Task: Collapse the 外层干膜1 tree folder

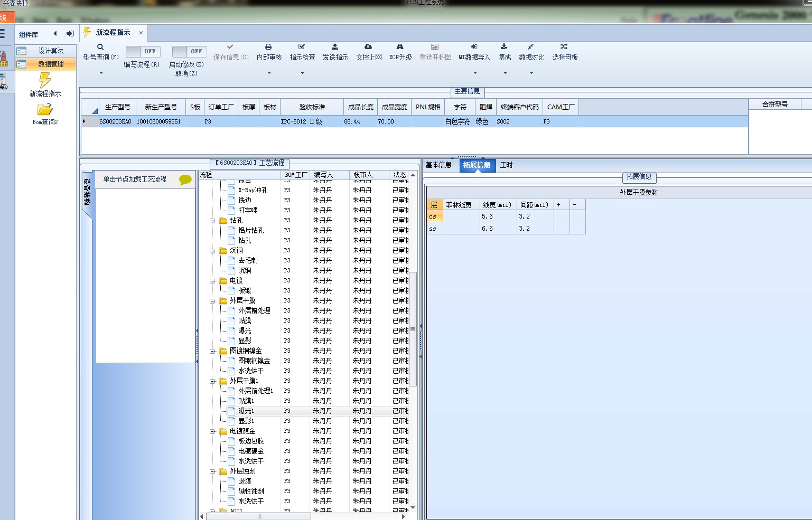Action: 212,381
